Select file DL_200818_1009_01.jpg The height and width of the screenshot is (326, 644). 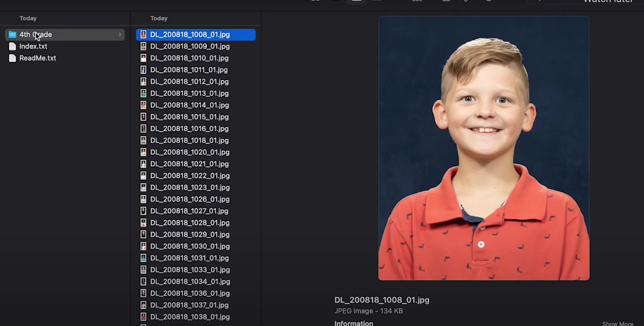(x=190, y=46)
